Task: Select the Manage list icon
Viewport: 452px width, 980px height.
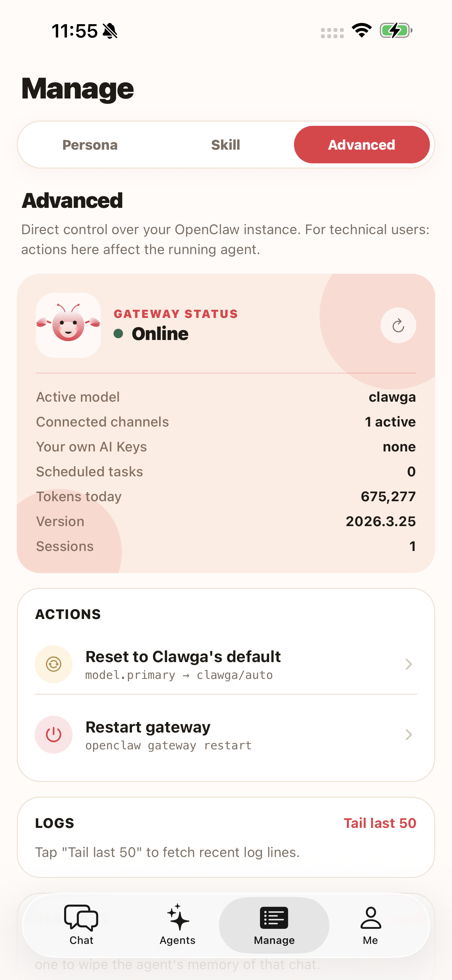Action: point(274,918)
